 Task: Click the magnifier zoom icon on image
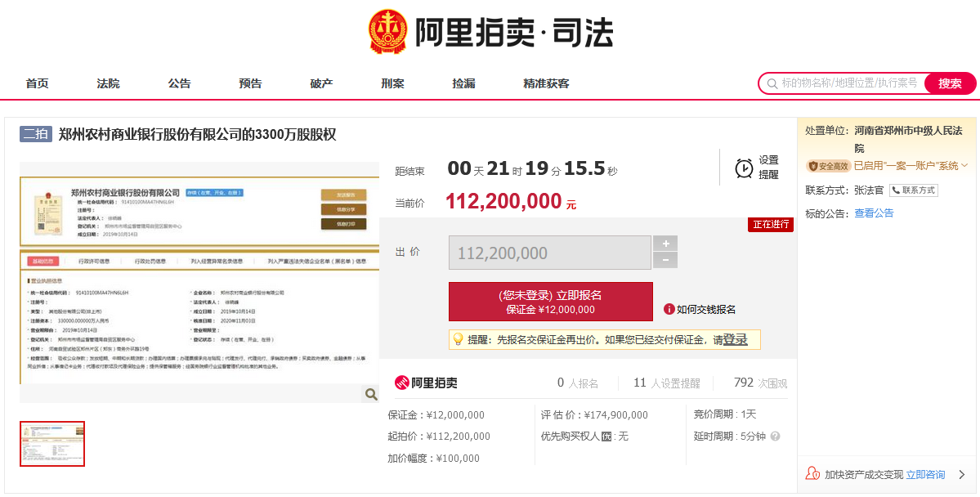371,394
